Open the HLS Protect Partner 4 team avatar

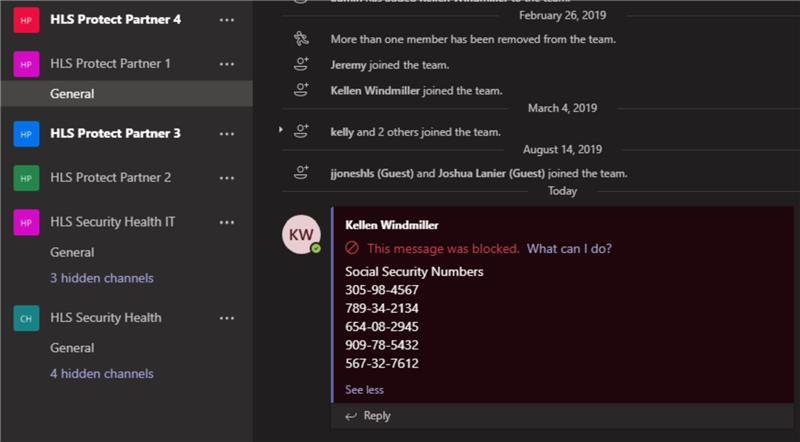27,19
